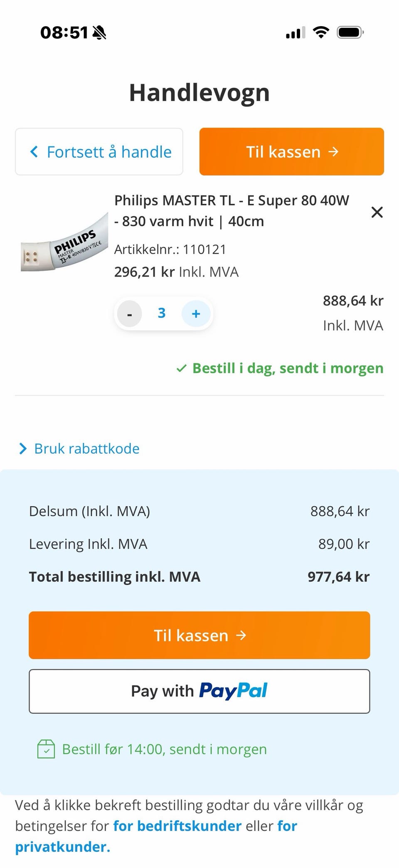Tap green checkmark beside Bestill i dag
This screenshot has width=399, height=868.
(x=181, y=368)
